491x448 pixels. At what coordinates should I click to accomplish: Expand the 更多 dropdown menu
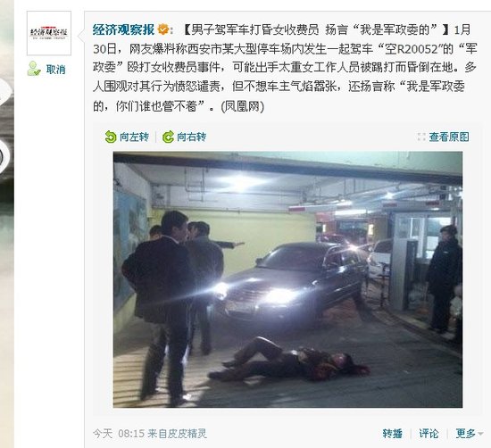[470, 434]
